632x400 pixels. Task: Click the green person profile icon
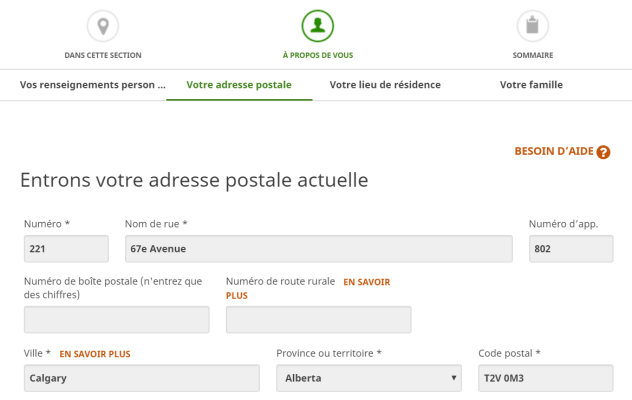[x=317, y=26]
